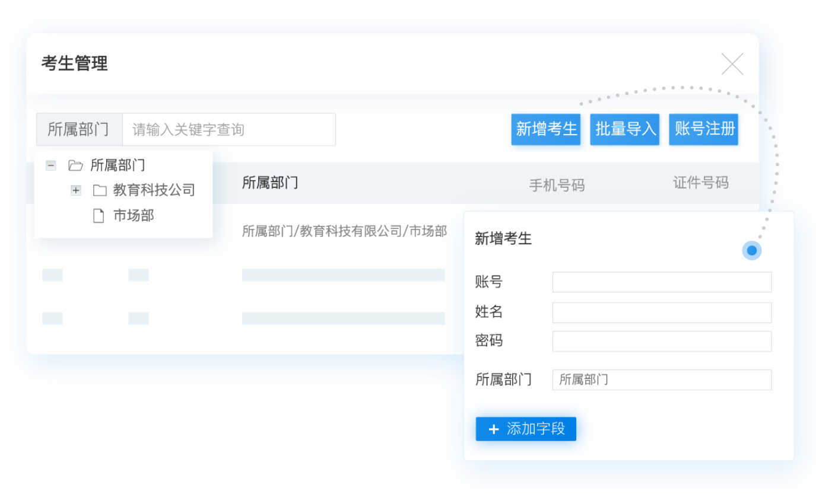Viewport: 816px width, 504px height.
Task: Expand the 教育科技公司 tree node
Action: click(x=76, y=190)
